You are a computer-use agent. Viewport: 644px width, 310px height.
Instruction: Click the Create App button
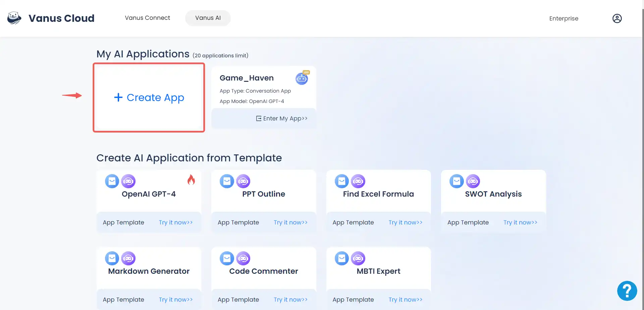[149, 98]
